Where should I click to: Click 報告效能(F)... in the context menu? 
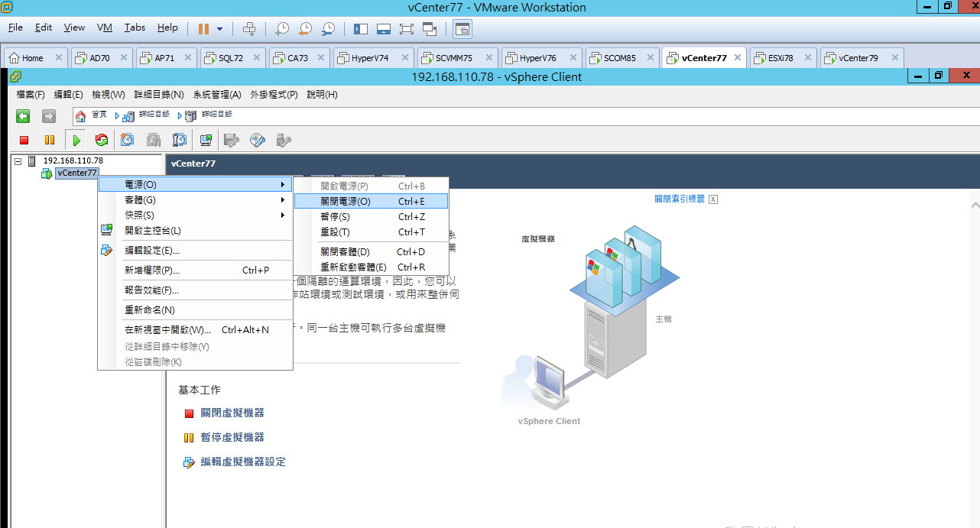tap(196, 290)
